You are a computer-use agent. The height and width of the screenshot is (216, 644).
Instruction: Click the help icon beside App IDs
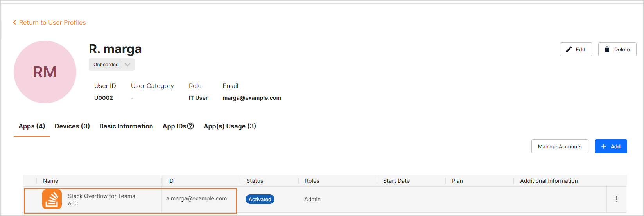pyautogui.click(x=190, y=126)
